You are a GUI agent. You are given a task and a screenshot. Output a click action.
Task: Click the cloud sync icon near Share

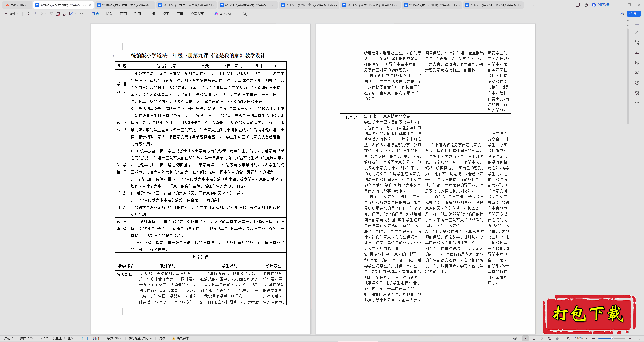coord(622,14)
